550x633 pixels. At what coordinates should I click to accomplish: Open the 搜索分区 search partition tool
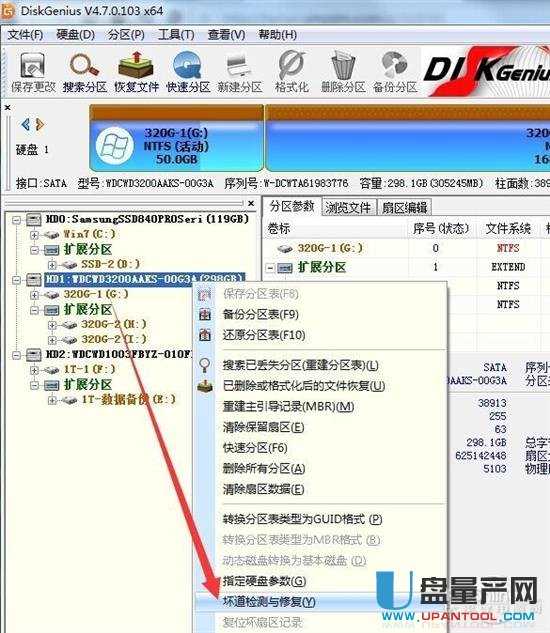click(x=84, y=73)
